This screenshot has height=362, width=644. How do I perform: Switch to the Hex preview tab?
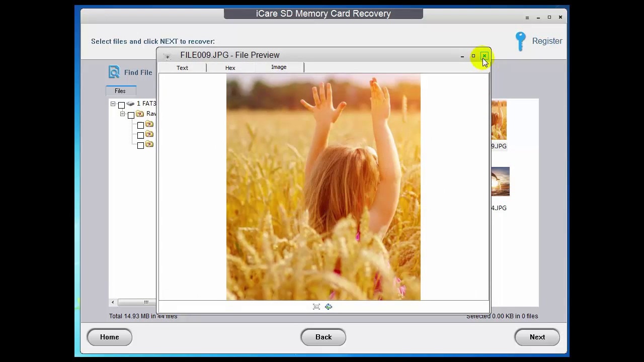pyautogui.click(x=230, y=68)
